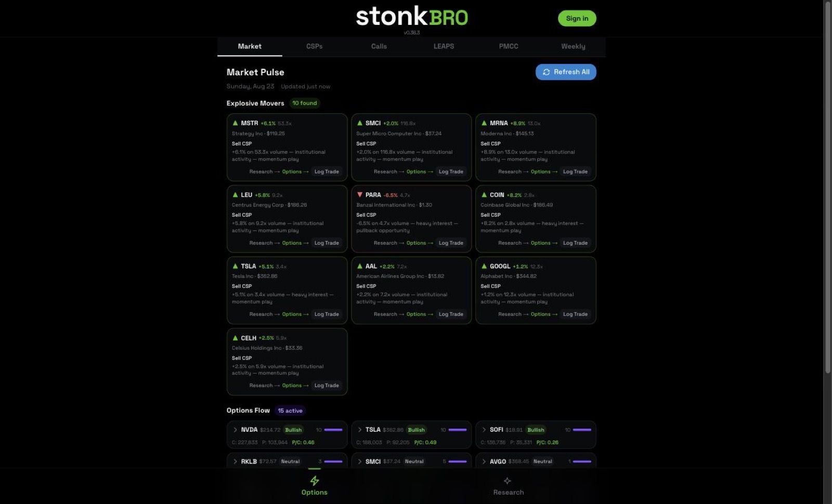832x504 pixels.
Task: Click the up-triangle icon on TSLA mover card
Action: 235,266
